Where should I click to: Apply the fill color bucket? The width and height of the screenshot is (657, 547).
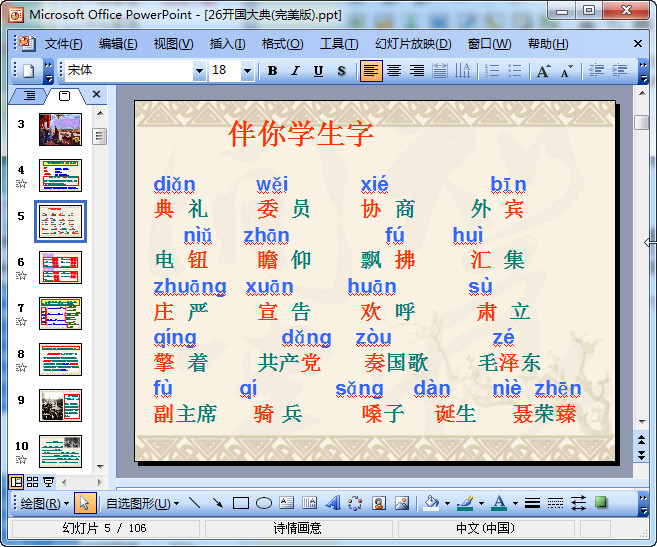pyautogui.click(x=432, y=503)
